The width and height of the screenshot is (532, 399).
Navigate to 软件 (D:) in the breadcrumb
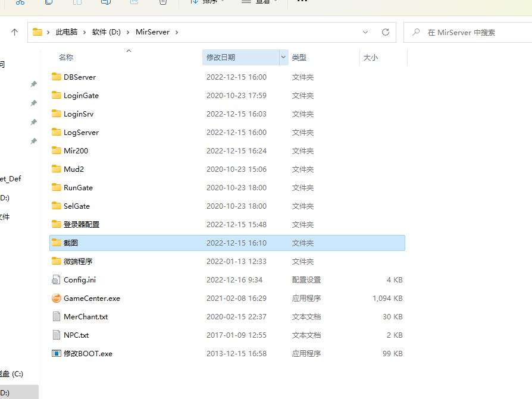(106, 32)
